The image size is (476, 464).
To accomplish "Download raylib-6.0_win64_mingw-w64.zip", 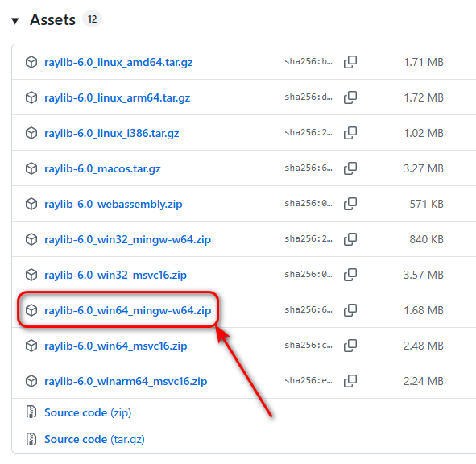I will tap(127, 310).
